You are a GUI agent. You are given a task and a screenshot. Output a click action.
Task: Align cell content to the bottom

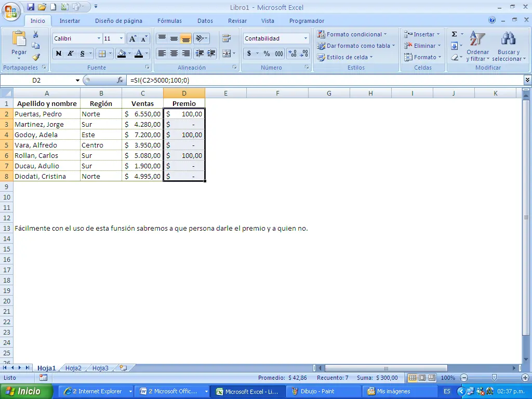(x=185, y=38)
